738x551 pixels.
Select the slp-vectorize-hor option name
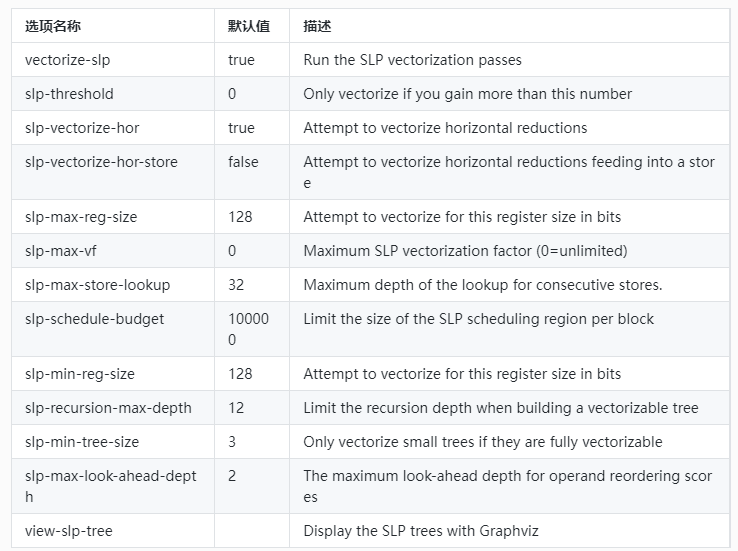click(x=84, y=128)
